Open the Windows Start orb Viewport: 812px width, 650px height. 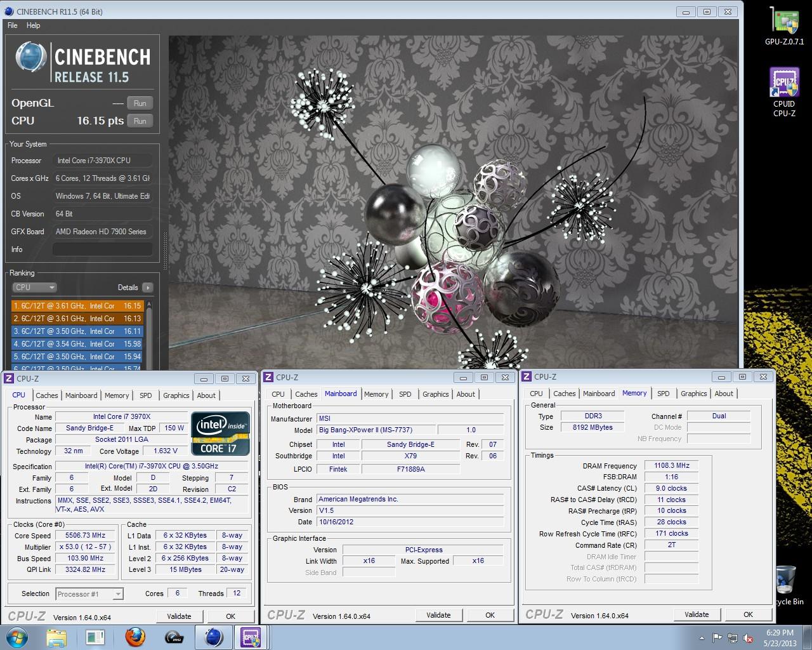16,637
